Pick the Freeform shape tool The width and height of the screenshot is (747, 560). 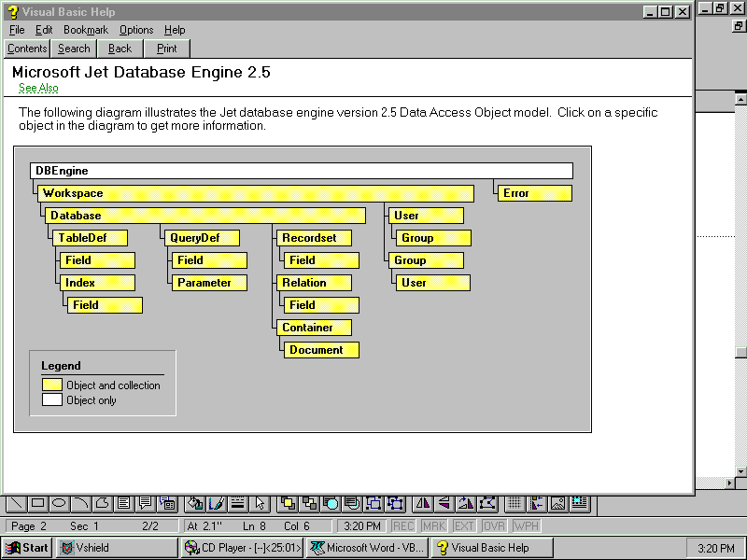[x=103, y=504]
